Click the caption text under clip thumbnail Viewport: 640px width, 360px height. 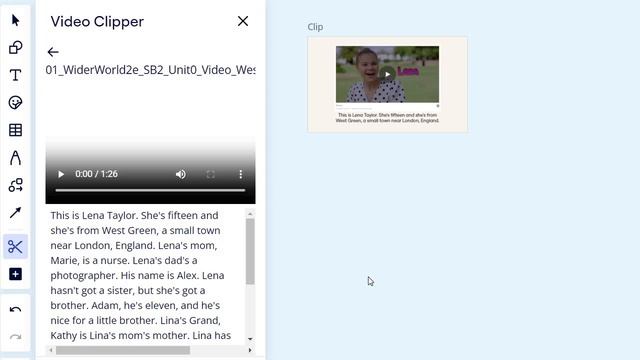[x=387, y=118]
